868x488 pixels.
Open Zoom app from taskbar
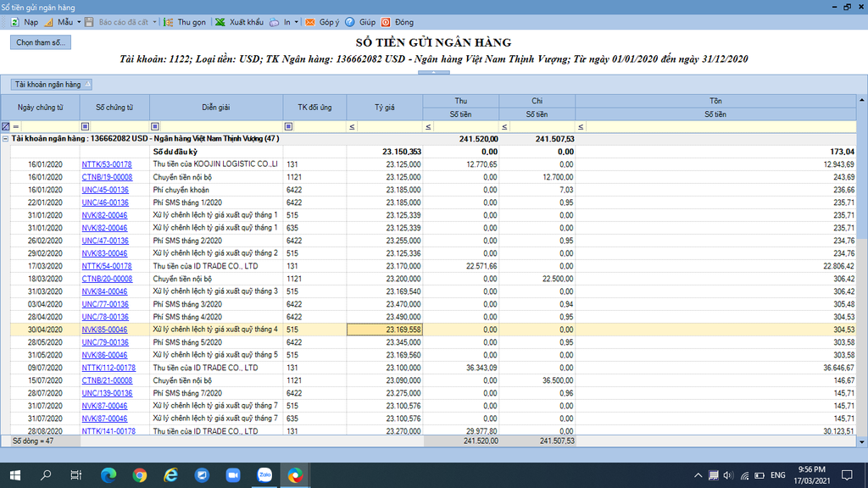233,475
